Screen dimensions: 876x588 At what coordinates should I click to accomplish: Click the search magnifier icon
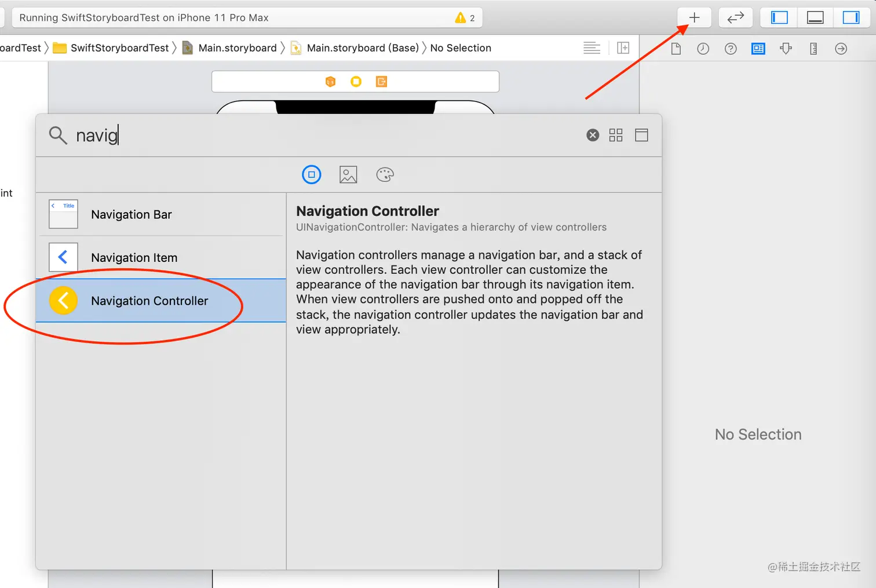(x=57, y=135)
